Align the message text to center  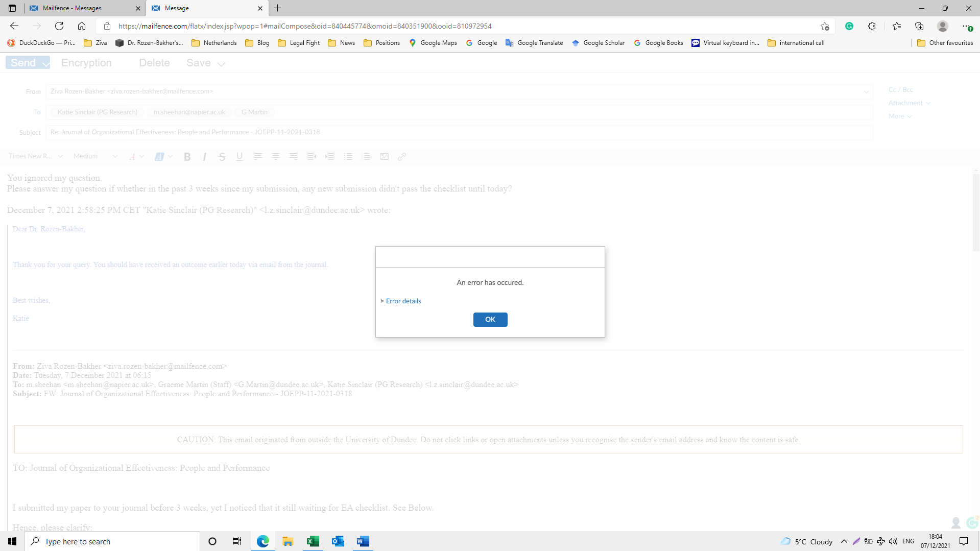point(276,156)
